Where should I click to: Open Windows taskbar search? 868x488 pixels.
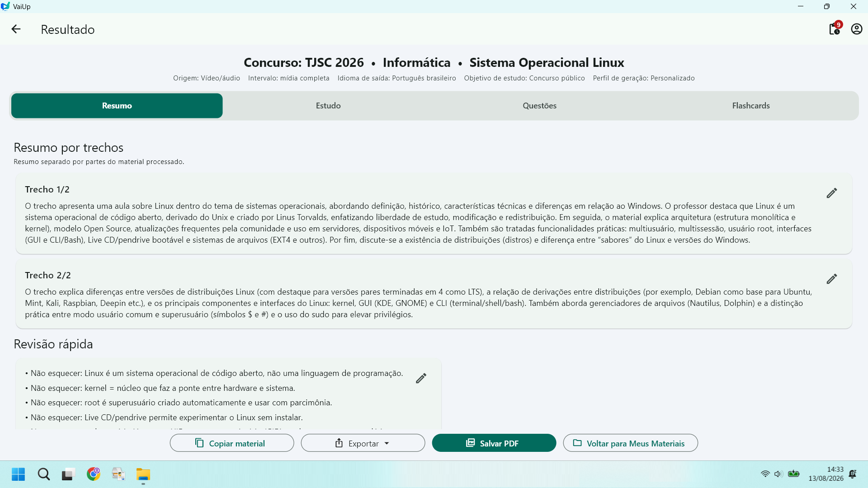click(x=44, y=474)
